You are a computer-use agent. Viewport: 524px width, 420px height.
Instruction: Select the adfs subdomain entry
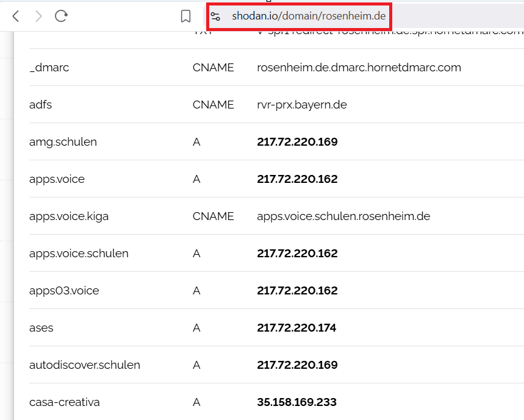(x=40, y=105)
